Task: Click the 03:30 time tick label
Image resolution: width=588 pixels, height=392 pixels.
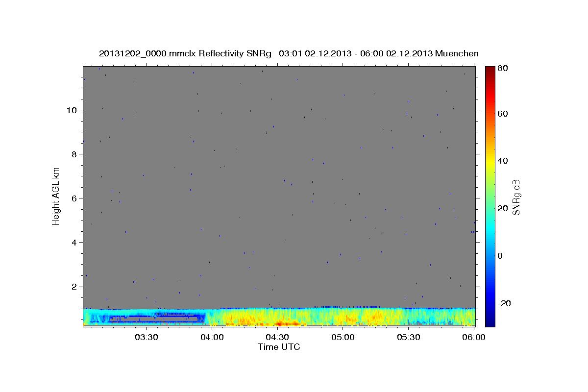Action: tap(146, 337)
